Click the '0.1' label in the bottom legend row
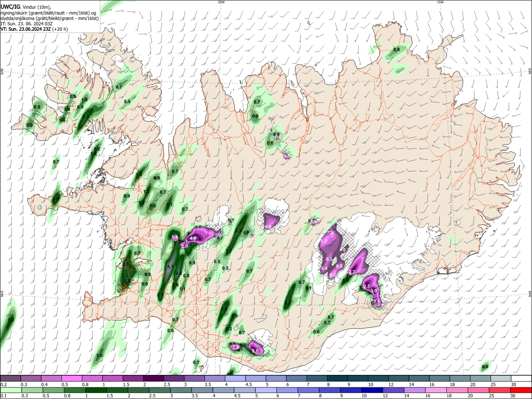 point(4,396)
